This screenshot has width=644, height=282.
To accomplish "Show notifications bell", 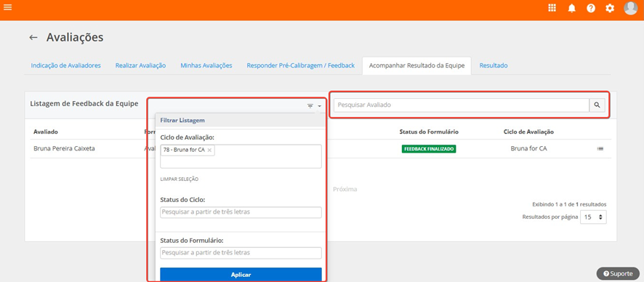I will tap(572, 8).
